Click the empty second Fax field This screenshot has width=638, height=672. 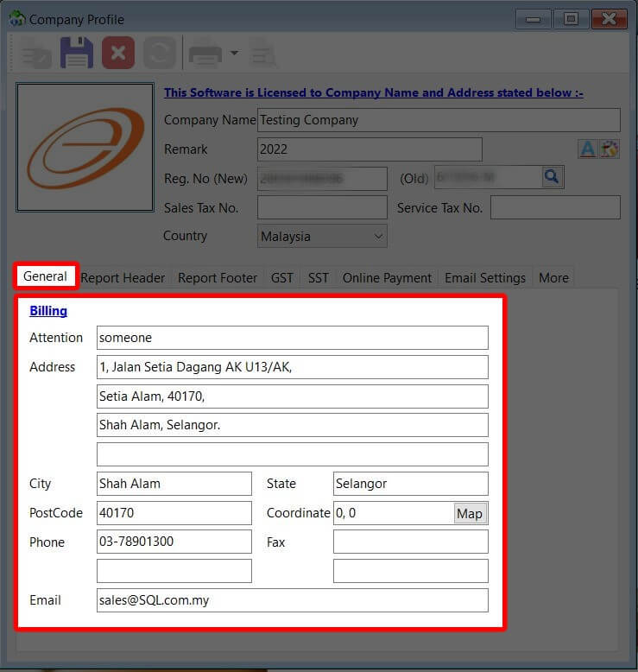coord(410,571)
